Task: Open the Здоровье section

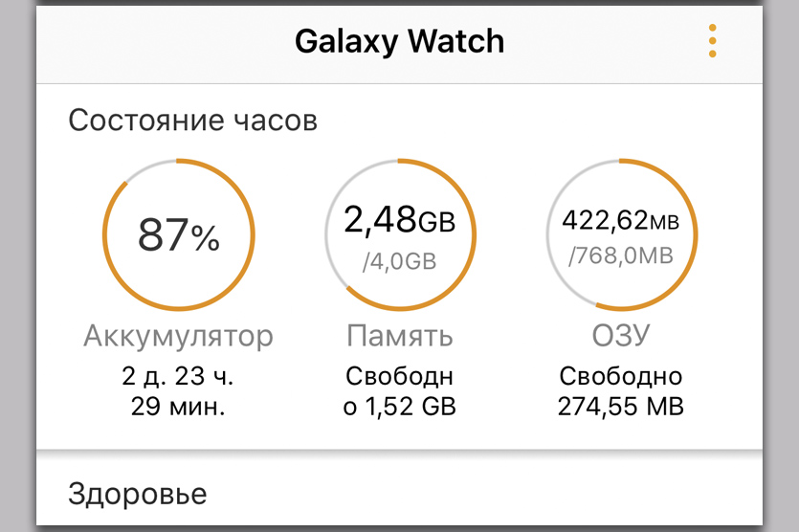Action: click(x=138, y=494)
